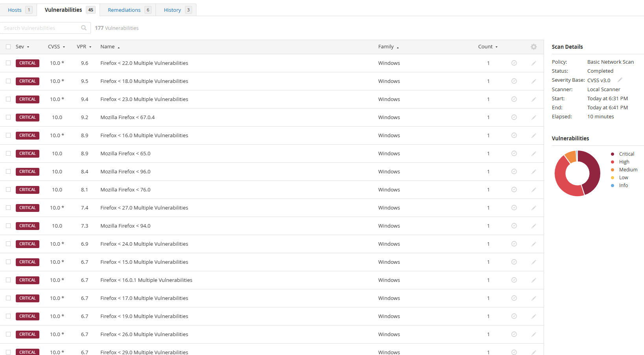Open Mozilla Firefox < 67.0.4 vulnerability
Viewport: 644px width, 355px height.
(128, 117)
